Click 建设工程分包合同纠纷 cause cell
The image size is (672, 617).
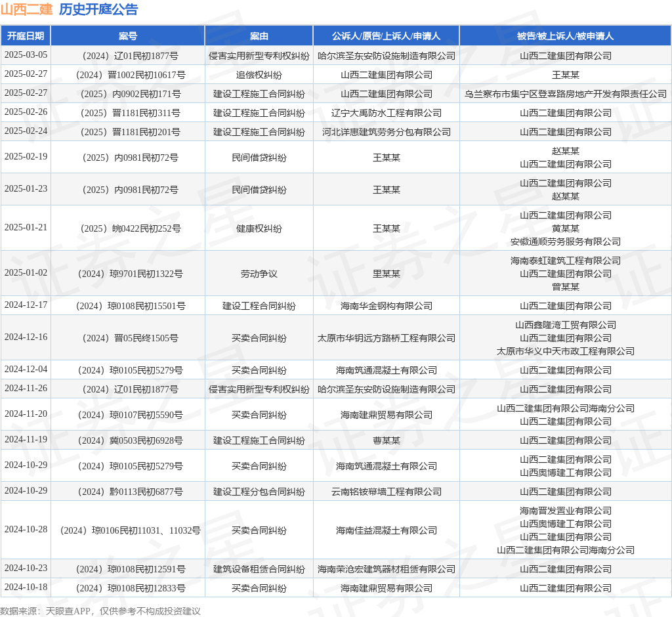tap(259, 492)
